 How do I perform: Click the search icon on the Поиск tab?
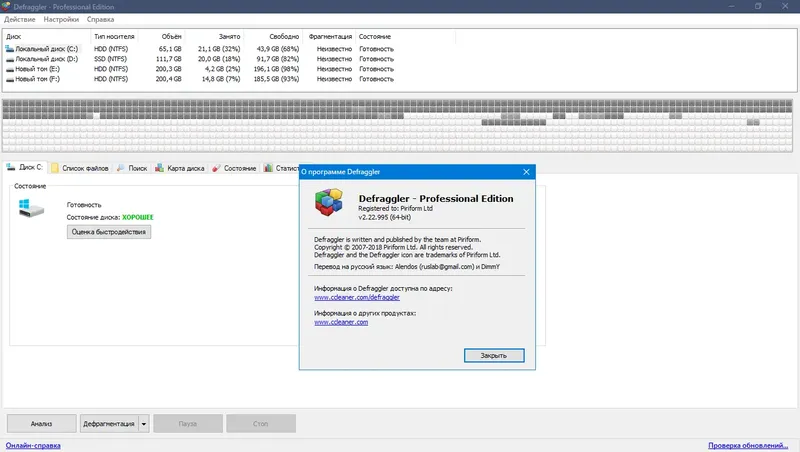(x=120, y=168)
